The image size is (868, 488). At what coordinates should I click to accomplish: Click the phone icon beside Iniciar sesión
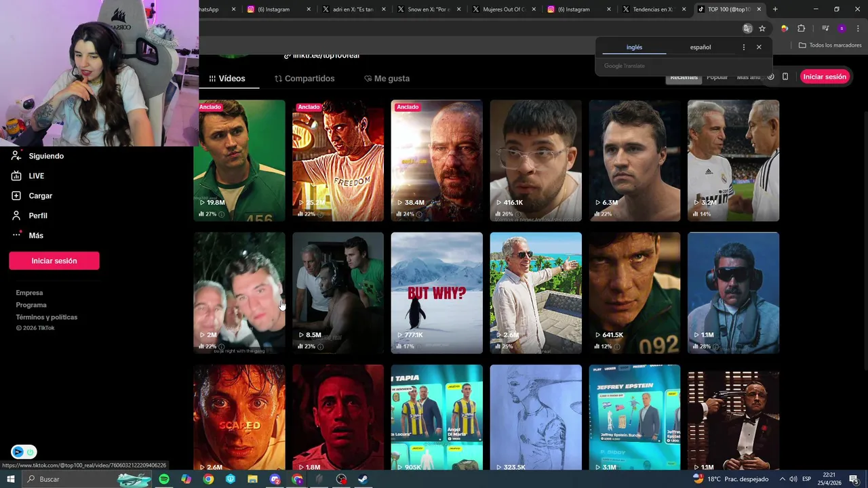(x=785, y=77)
